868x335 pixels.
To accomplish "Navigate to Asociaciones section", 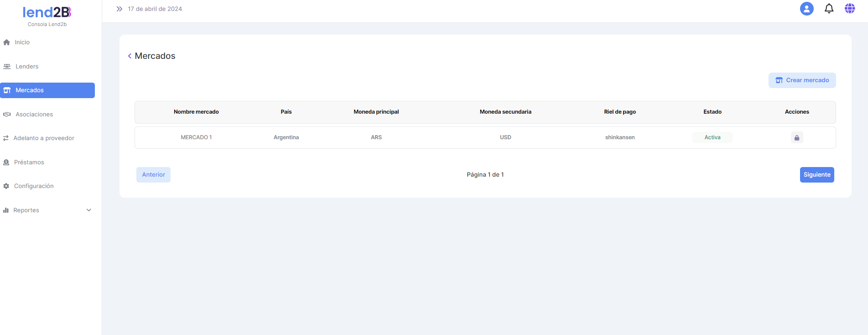I will pos(34,115).
